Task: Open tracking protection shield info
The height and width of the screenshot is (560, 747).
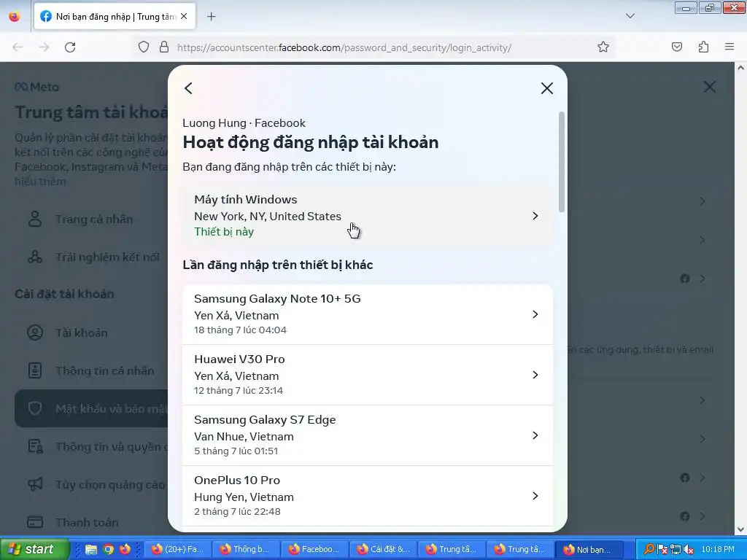Action: (144, 47)
